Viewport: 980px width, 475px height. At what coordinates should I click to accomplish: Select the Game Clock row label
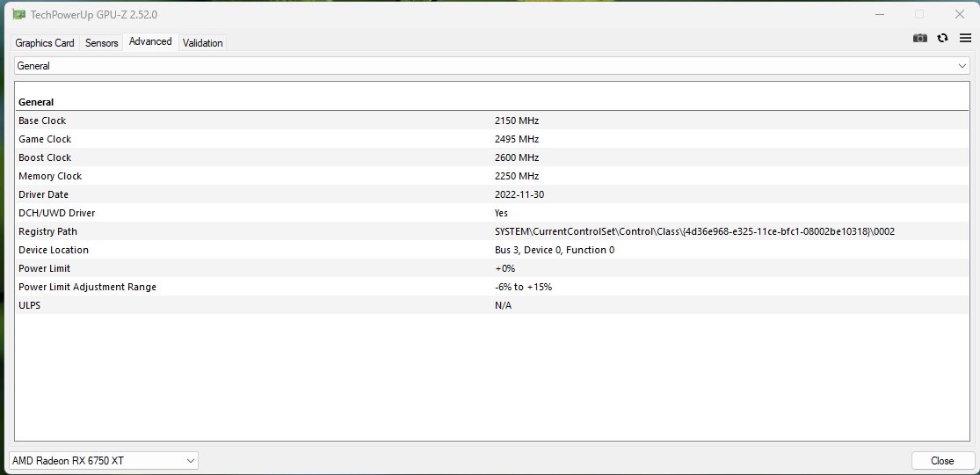(x=45, y=139)
